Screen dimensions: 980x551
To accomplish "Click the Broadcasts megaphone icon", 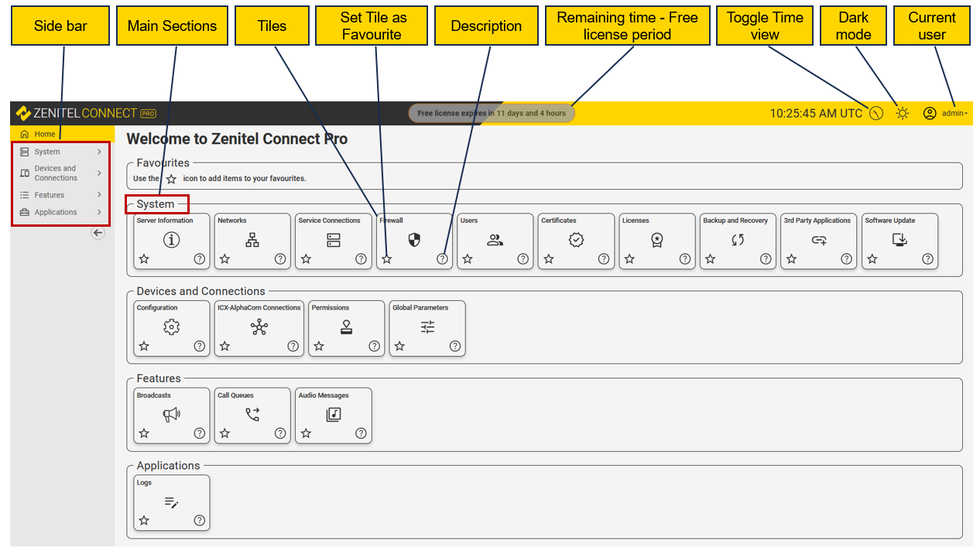I will coord(172,415).
